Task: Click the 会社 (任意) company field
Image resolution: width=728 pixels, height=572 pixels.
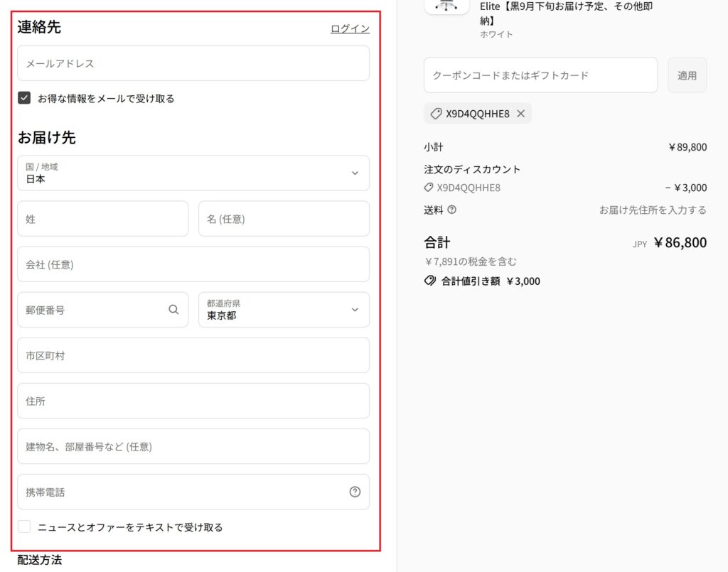Action: coord(193,264)
